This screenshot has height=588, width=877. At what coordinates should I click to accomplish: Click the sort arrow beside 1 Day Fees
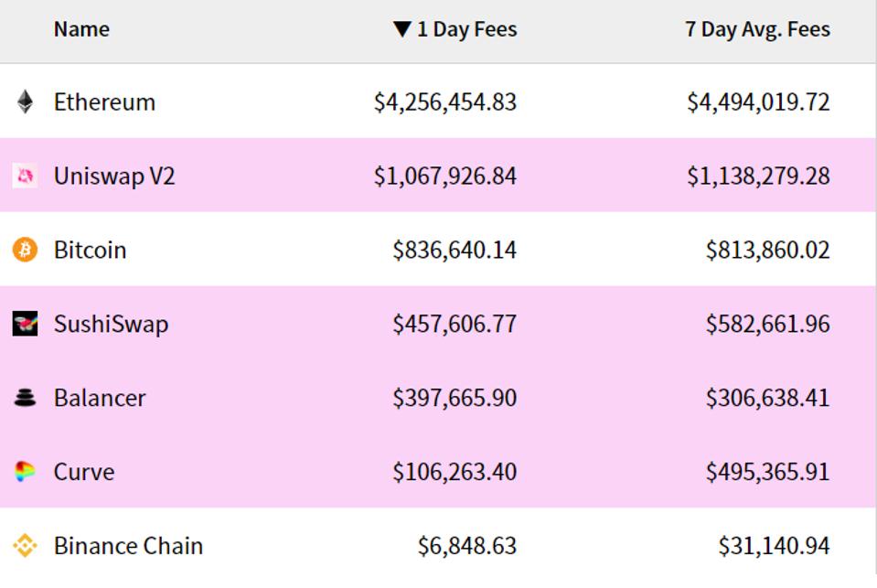(x=401, y=29)
